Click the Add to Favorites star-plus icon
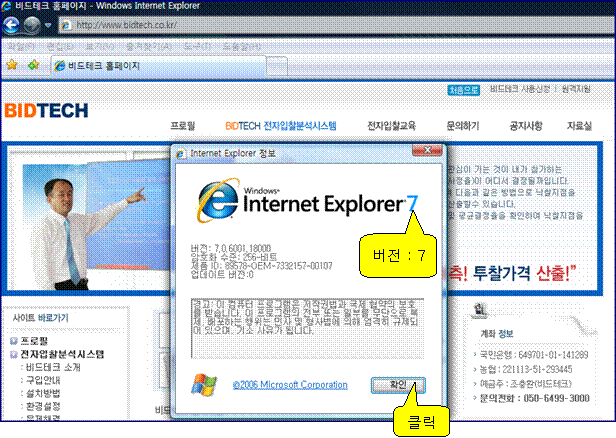 click(34, 65)
